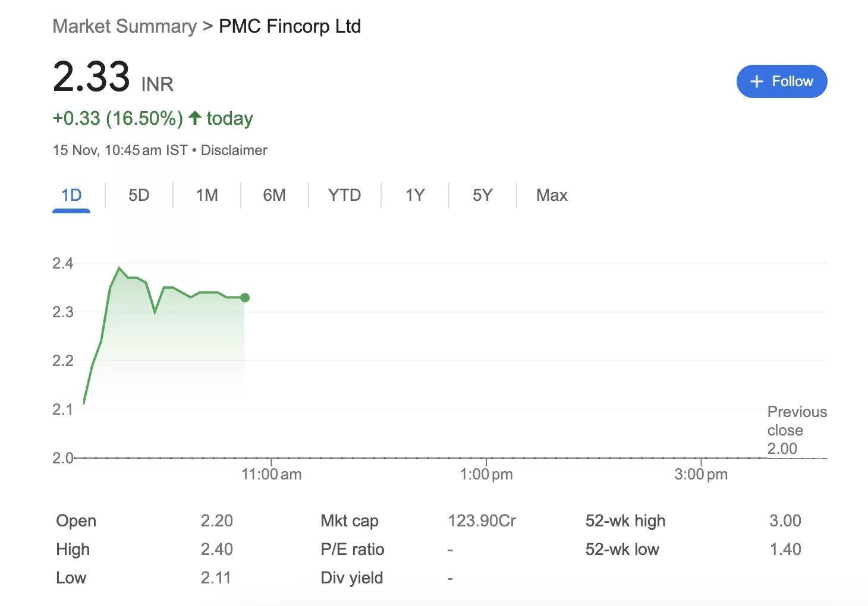Click the Follow button
Screen dimensions: 868x606
781,81
